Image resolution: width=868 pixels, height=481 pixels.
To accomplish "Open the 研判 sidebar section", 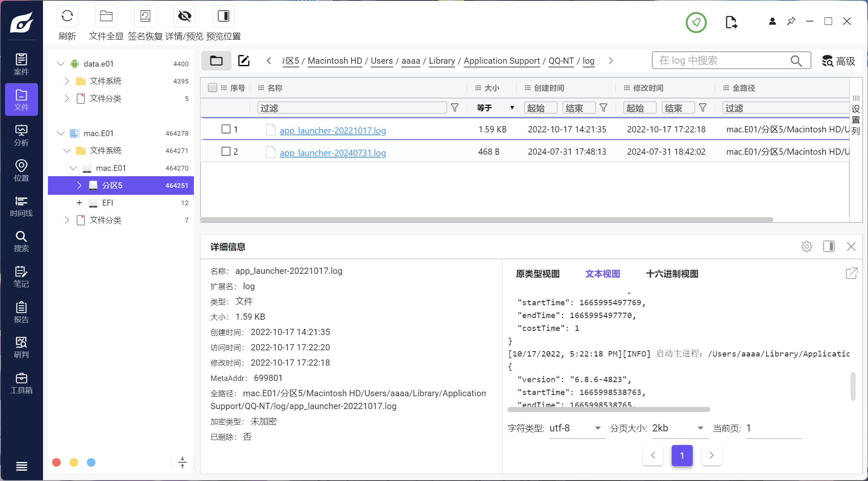I will point(21,347).
